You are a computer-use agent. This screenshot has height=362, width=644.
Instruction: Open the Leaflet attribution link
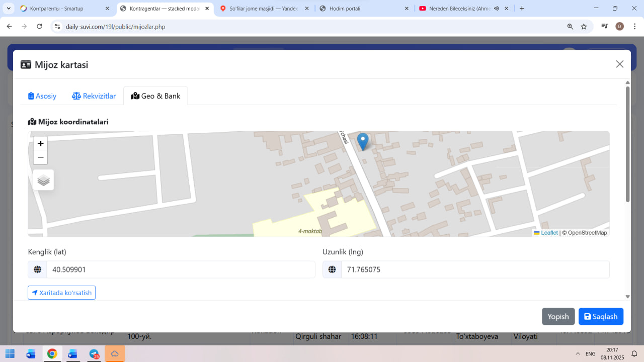[546, 233]
